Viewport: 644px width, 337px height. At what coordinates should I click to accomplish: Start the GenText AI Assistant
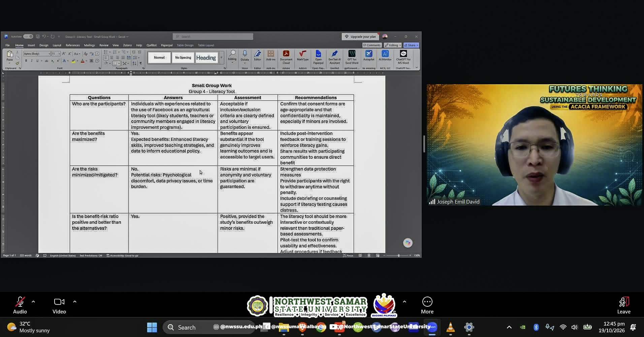pos(334,57)
